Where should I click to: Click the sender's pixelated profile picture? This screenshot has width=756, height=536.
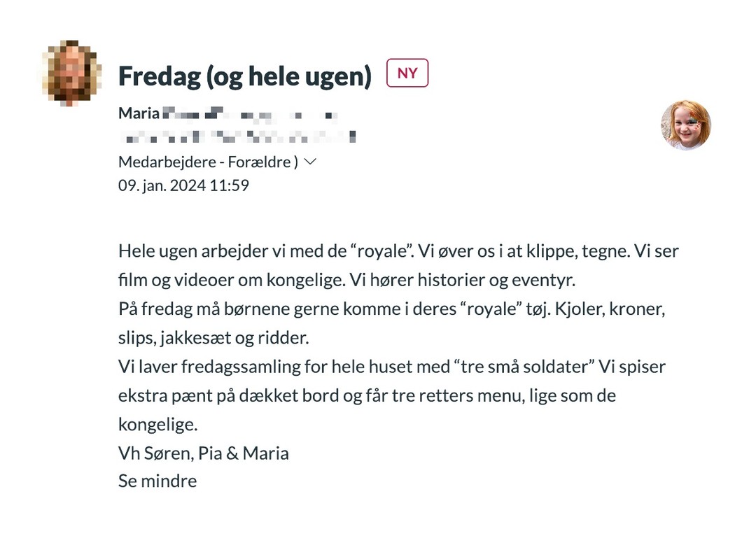coord(72,73)
